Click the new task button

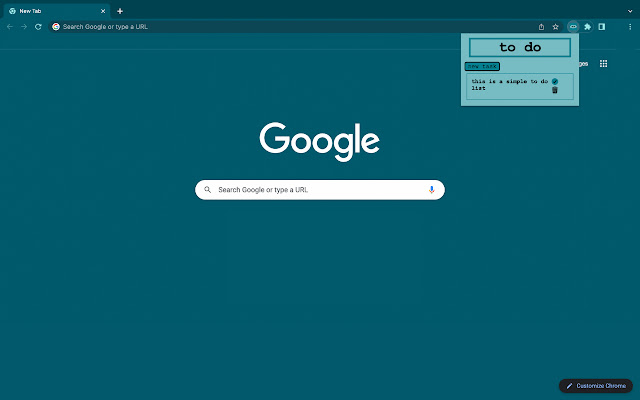(482, 66)
